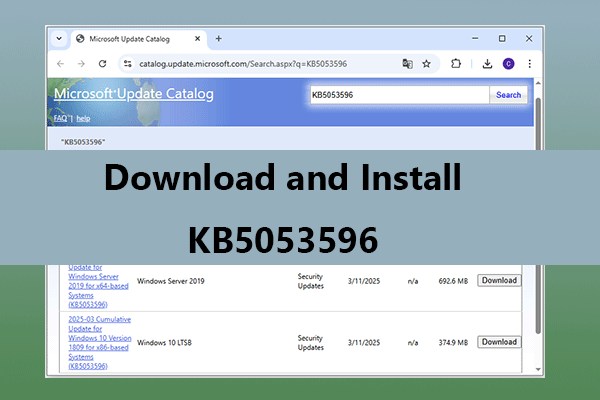
Task: Close the Microsoft Update Catalog tab
Action: click(x=197, y=39)
